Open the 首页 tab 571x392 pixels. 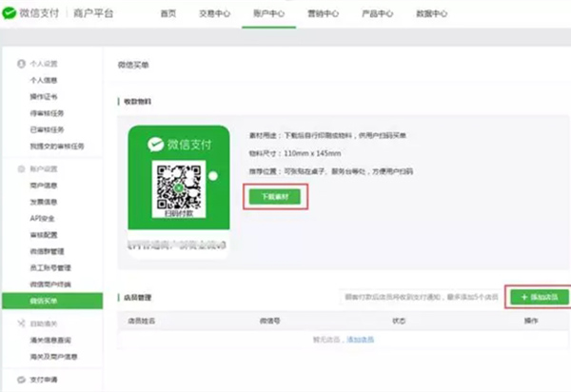click(168, 13)
